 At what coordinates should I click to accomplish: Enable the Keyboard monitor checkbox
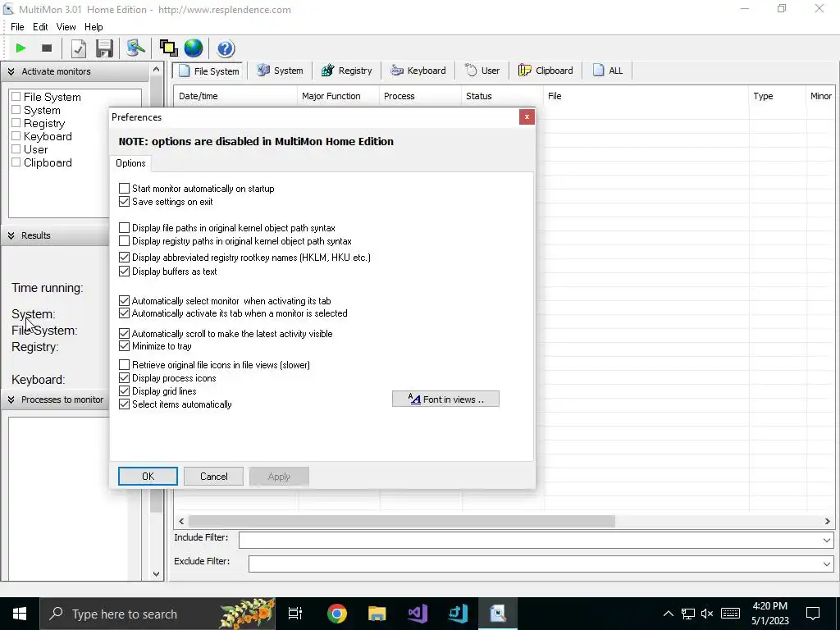click(16, 136)
